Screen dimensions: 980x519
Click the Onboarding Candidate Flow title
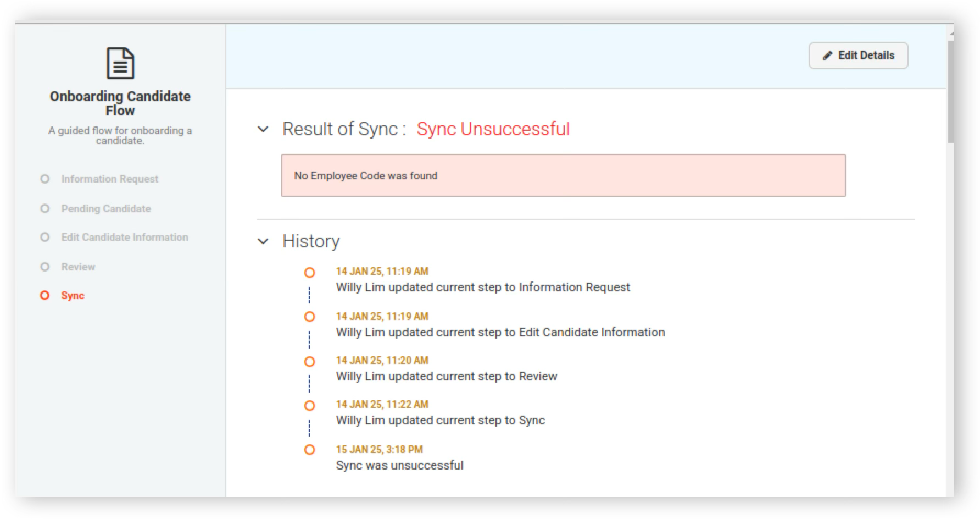(x=120, y=103)
